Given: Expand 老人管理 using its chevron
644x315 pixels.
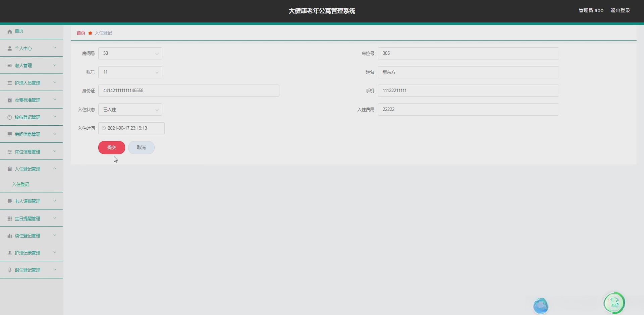Looking at the screenshot, I should 55,65.
